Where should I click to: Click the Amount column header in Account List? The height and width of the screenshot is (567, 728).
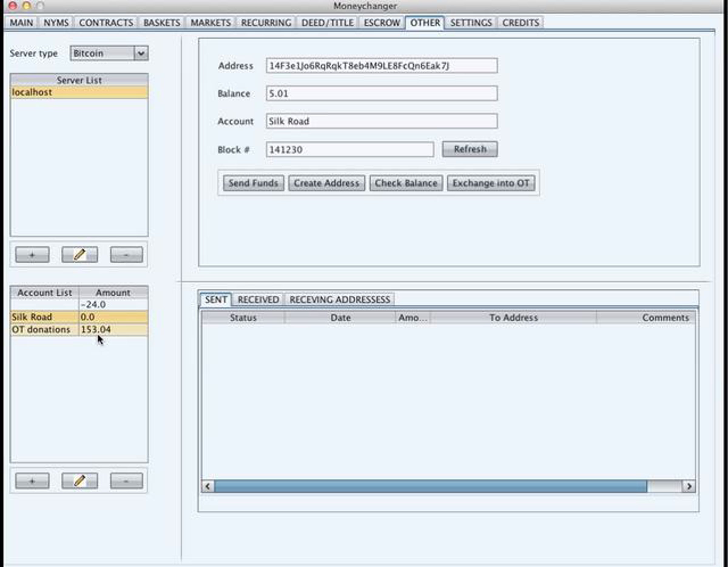click(113, 293)
